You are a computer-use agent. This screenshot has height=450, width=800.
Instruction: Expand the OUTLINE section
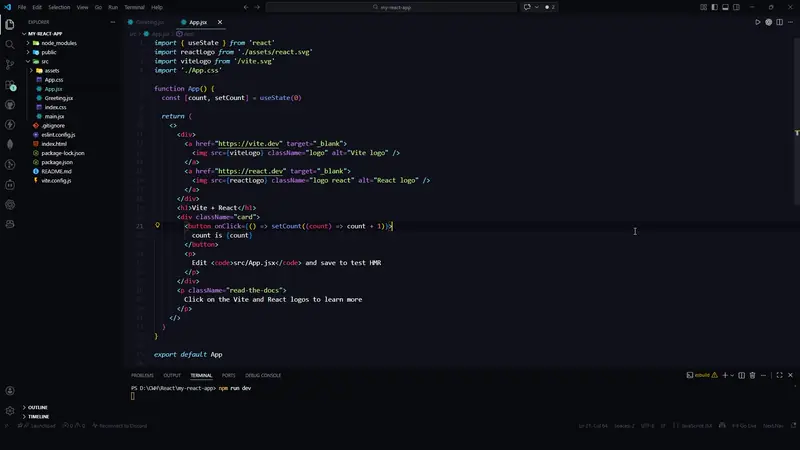point(38,407)
